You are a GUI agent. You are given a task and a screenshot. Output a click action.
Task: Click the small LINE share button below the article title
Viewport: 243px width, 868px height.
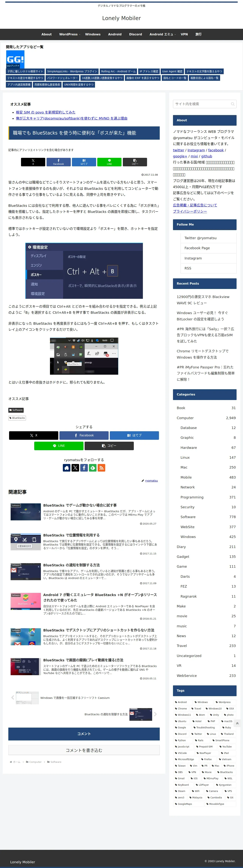click(x=109, y=162)
